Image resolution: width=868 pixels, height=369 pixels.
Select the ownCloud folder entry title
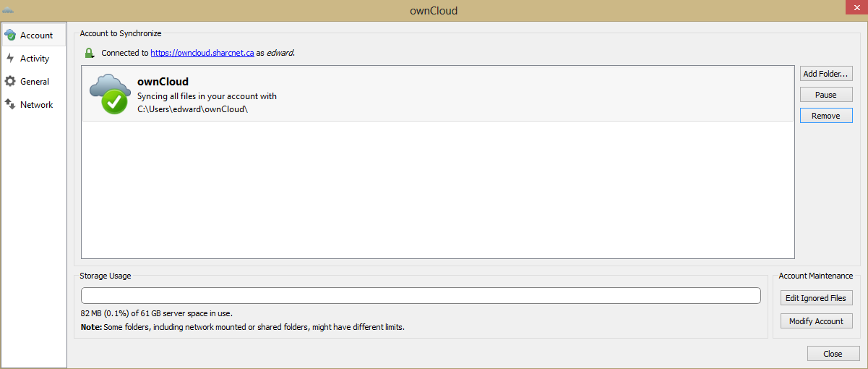pyautogui.click(x=163, y=82)
